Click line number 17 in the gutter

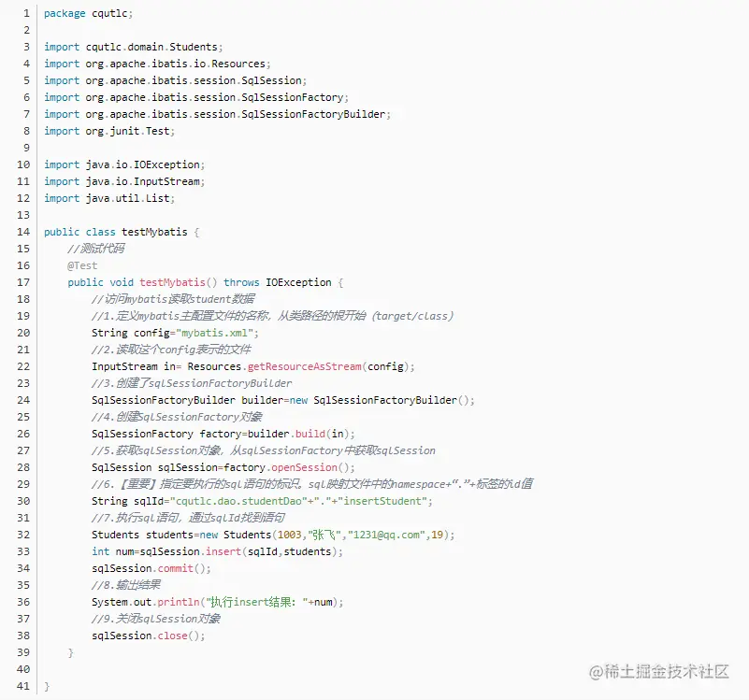point(23,282)
